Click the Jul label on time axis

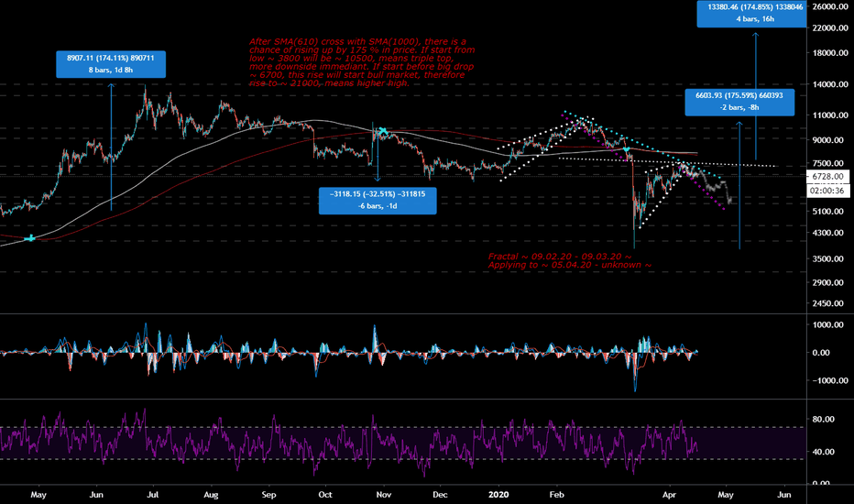(153, 495)
